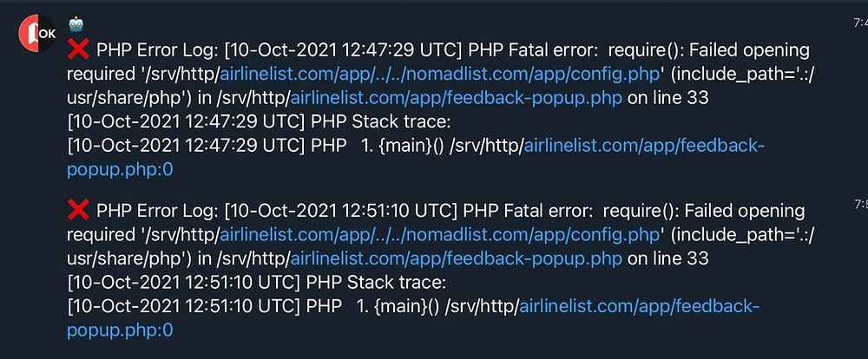This screenshot has height=359, width=868.
Task: Open nomadlist.com config.php link in 12:51:10 message
Action: [x=440, y=234]
